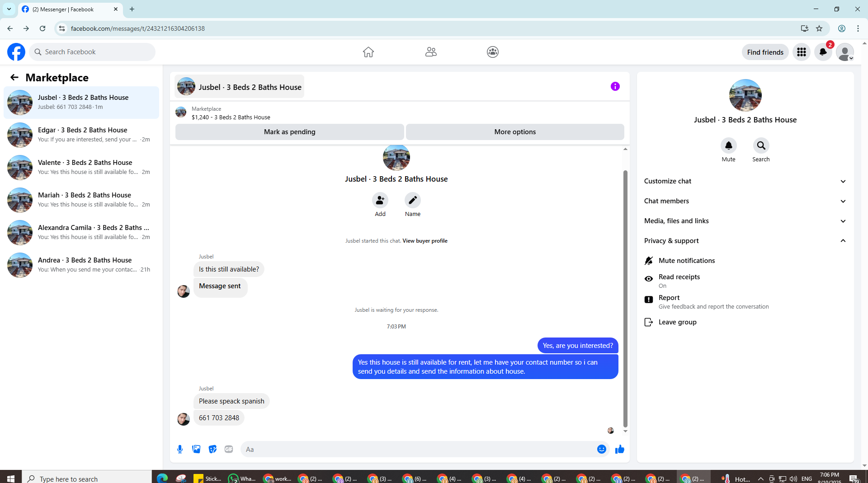Open Microsoft Edge in taskbar

(x=162, y=478)
